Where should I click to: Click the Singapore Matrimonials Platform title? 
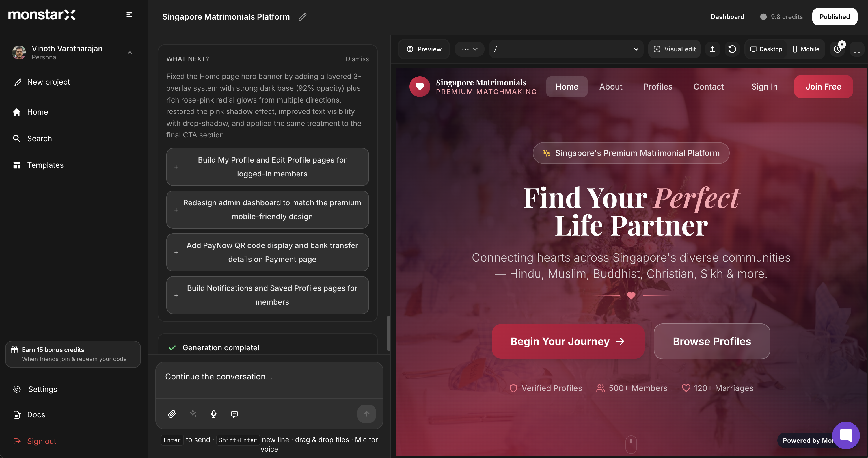pos(226,17)
